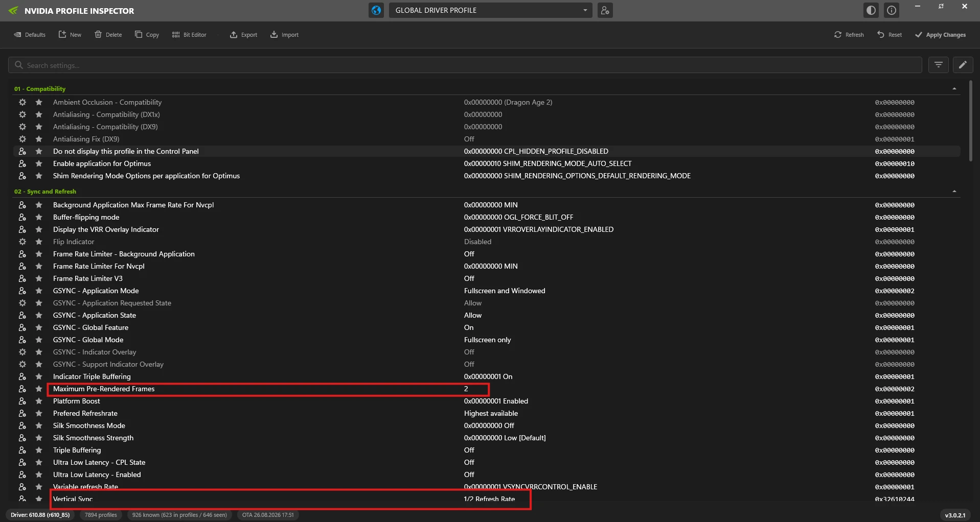
Task: Click gear icon of Flip Indicator row
Action: pos(22,242)
